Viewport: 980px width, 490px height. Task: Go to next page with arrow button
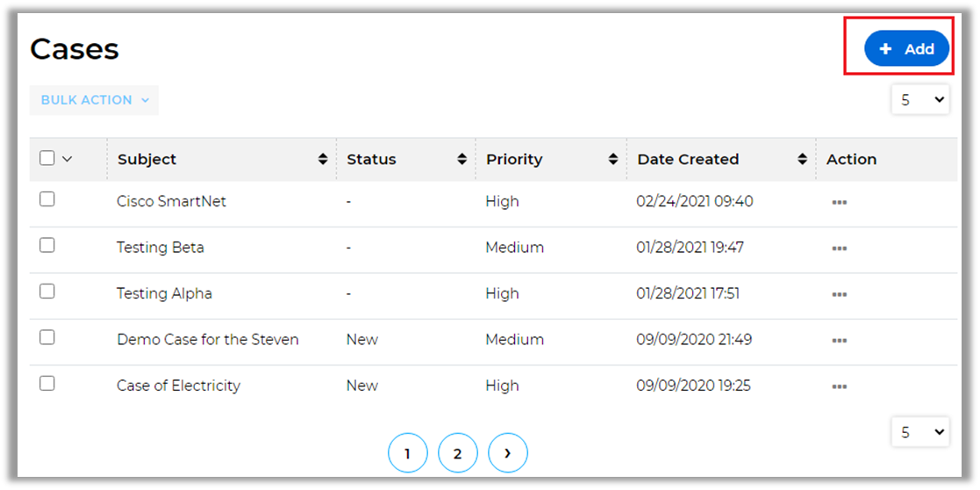click(x=508, y=454)
